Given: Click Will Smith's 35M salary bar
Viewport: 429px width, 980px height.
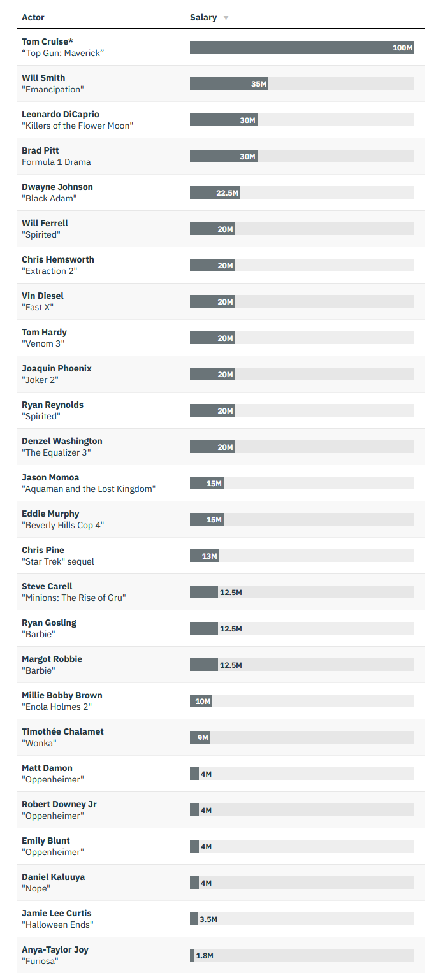Looking at the screenshot, I should click(229, 83).
